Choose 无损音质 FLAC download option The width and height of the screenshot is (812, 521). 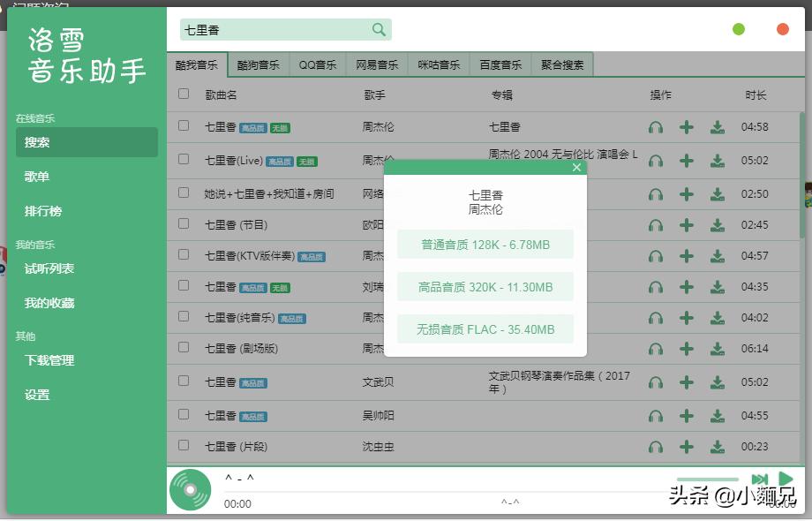pyautogui.click(x=485, y=328)
